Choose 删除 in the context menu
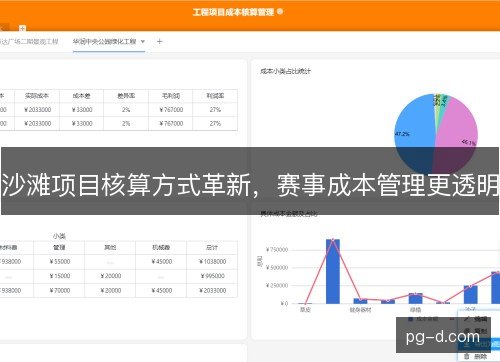The width and height of the screenshot is (500, 362). (481, 356)
